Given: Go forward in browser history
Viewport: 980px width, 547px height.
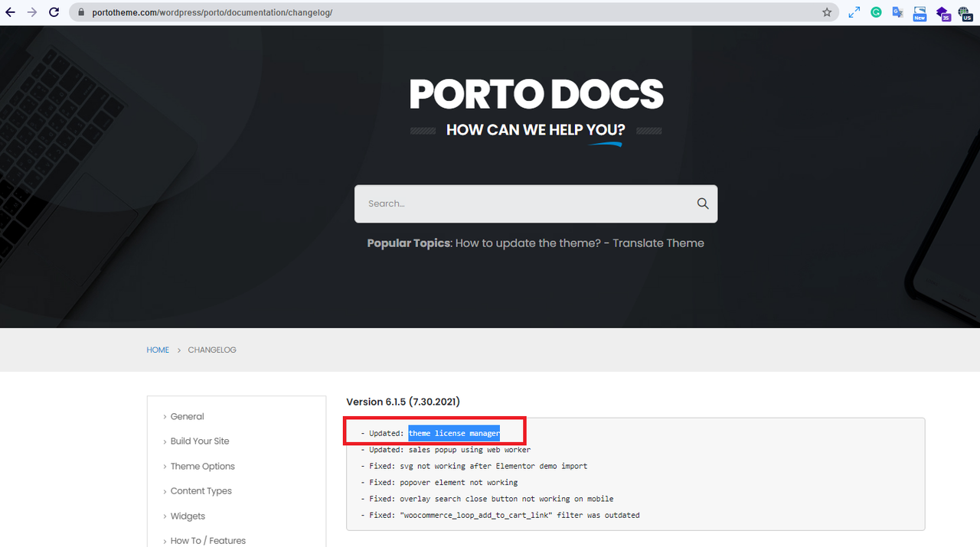Looking at the screenshot, I should [31, 12].
